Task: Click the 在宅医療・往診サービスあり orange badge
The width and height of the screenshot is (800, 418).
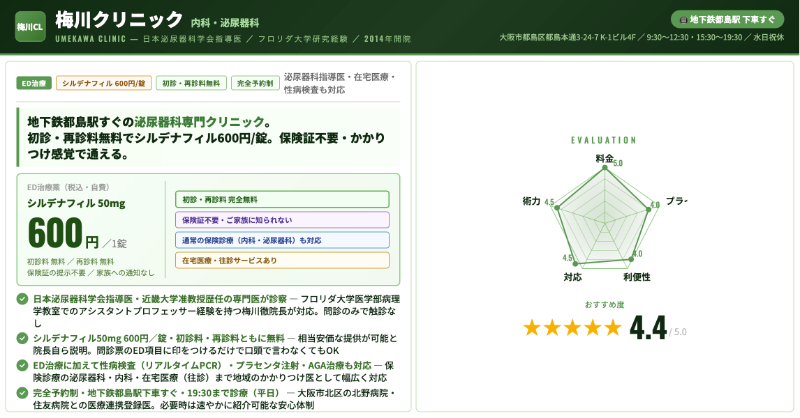Action: tap(268, 260)
